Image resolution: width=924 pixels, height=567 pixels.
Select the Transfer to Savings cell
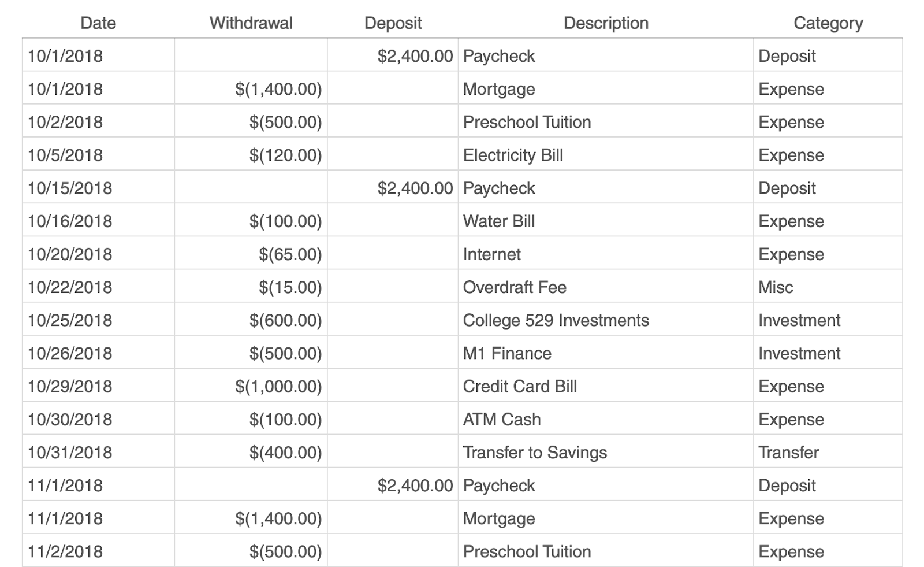[535, 453]
